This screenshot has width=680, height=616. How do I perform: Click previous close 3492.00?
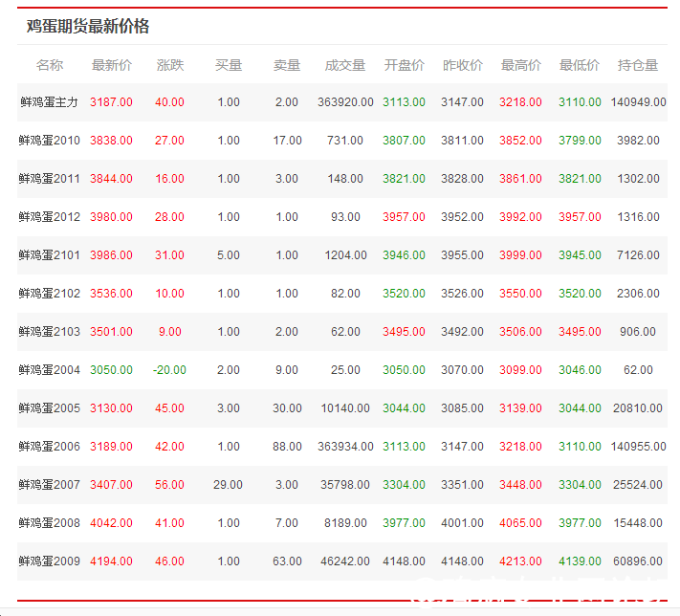(x=462, y=332)
